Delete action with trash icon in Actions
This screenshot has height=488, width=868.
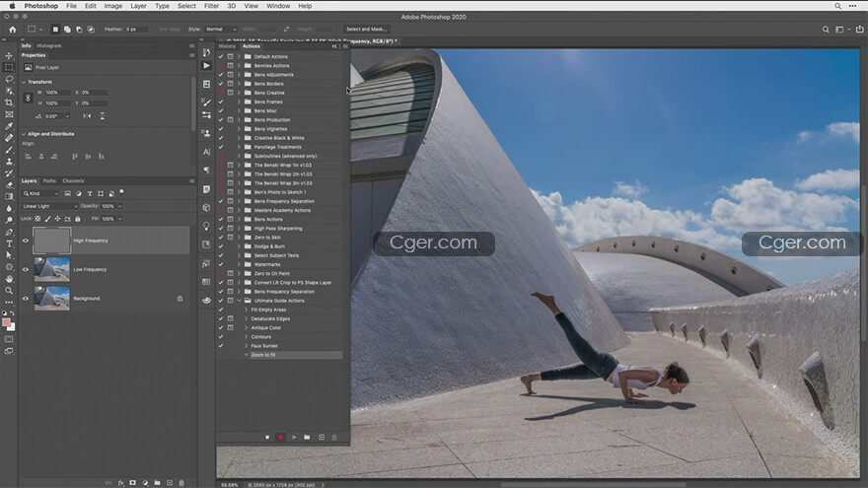tap(334, 437)
